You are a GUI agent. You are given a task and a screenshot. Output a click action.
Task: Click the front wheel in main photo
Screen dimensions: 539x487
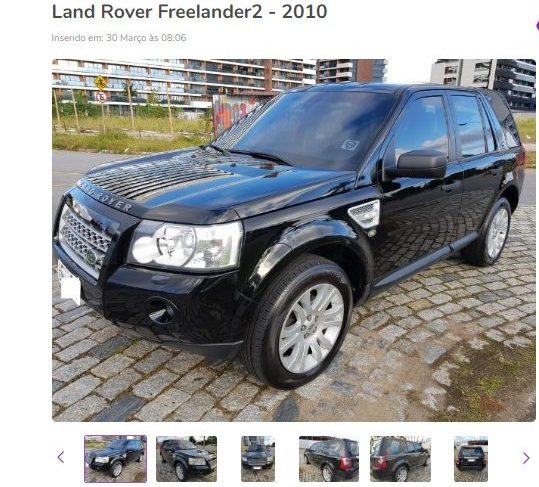pyautogui.click(x=299, y=323)
